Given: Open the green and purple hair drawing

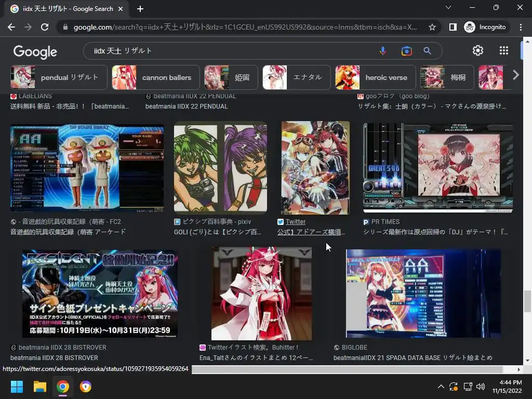Looking at the screenshot, I should 220,168.
